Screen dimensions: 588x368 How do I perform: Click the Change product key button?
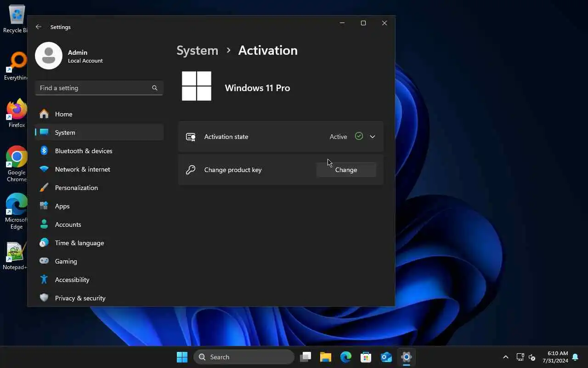coord(346,170)
